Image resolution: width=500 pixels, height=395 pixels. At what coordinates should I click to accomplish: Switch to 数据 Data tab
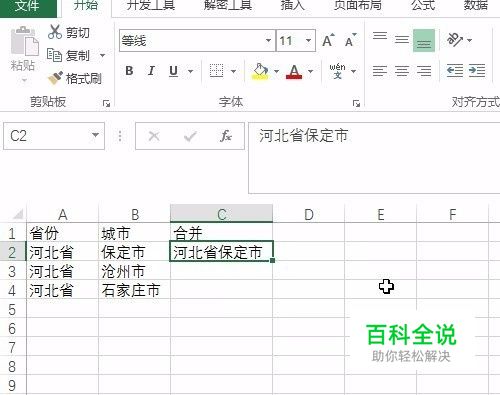pyautogui.click(x=476, y=5)
